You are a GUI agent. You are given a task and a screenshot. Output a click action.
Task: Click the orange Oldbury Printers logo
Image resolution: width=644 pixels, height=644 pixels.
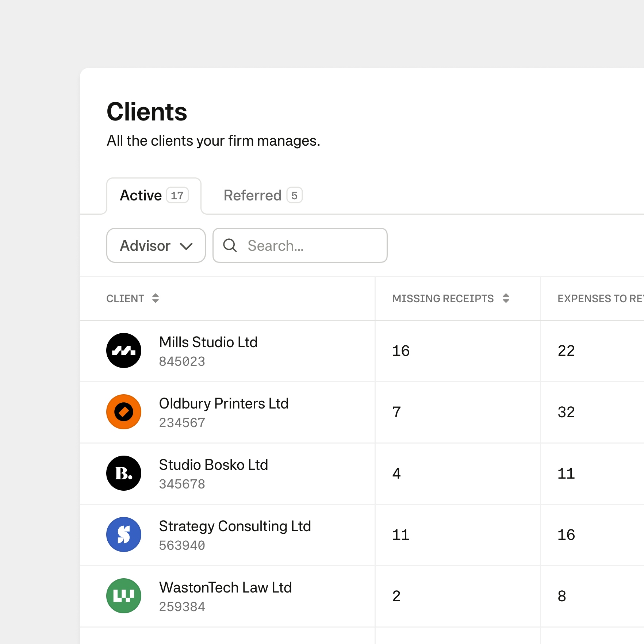(124, 412)
